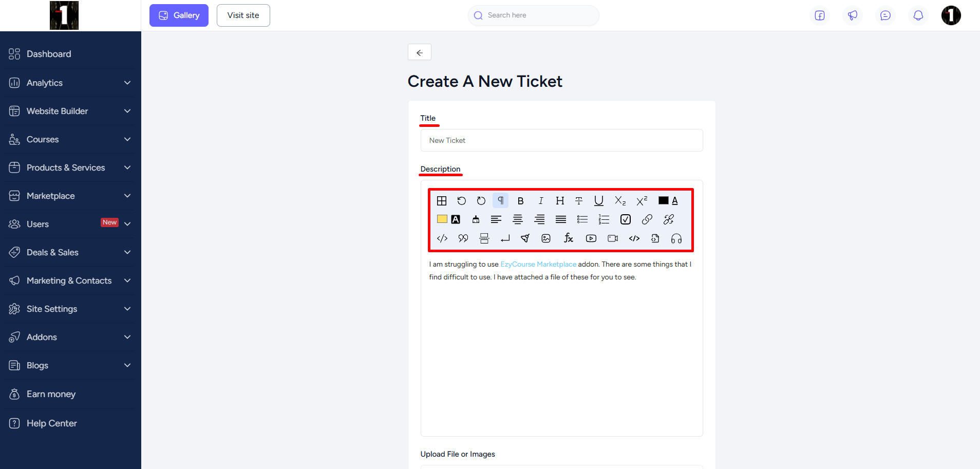
Task: Go back with the arrow button
Action: point(419,52)
